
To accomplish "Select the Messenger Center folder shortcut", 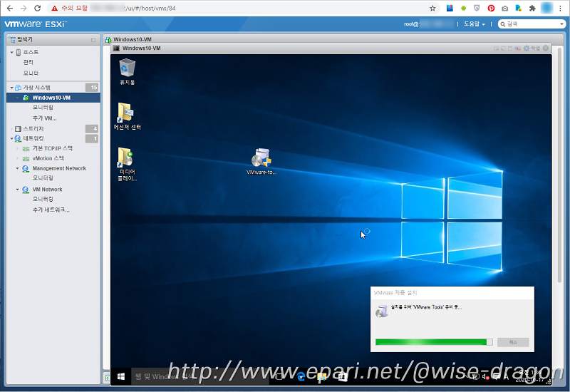I will [x=128, y=116].
